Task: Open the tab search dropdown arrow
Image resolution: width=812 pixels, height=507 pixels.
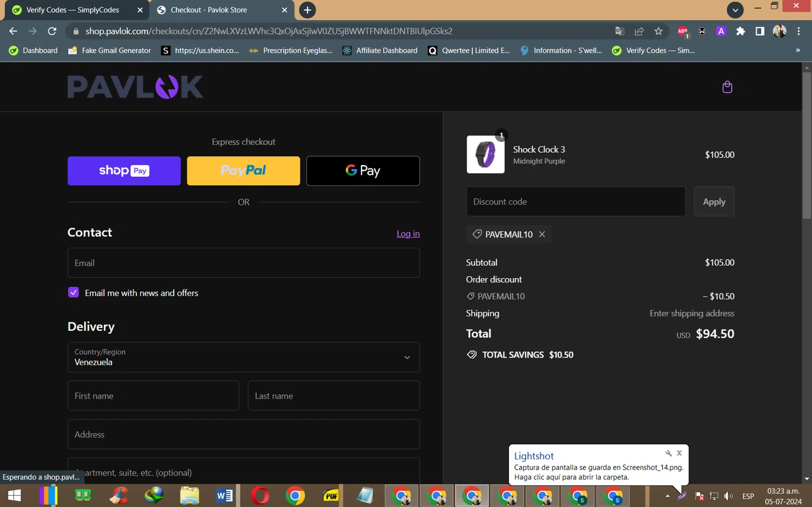Action: [735, 10]
